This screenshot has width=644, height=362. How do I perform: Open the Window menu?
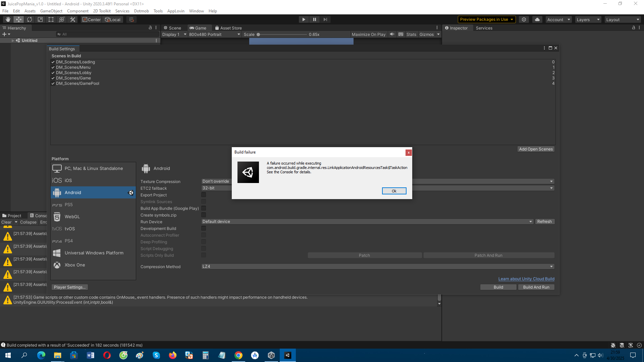click(x=197, y=11)
